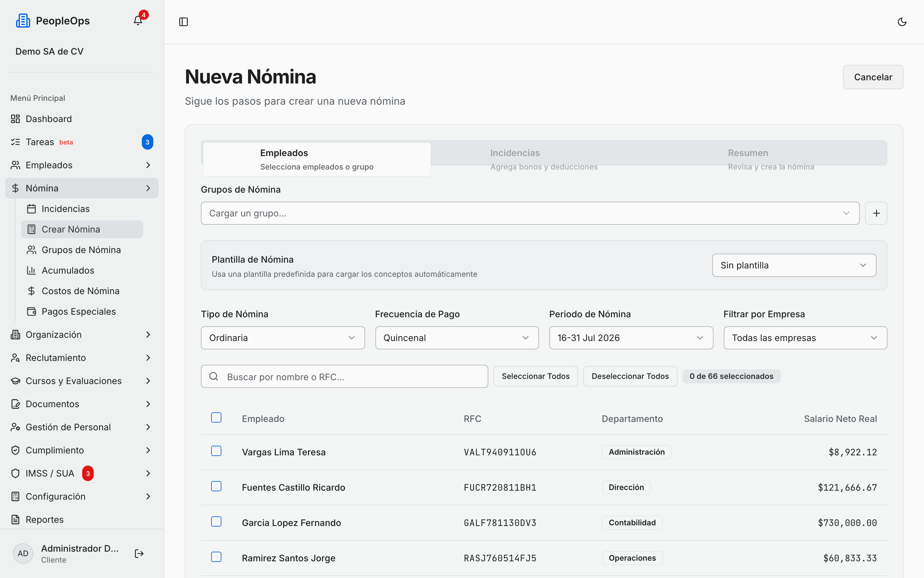Open Periodo de Nómina 16-31 Jul dropdown

[631, 338]
